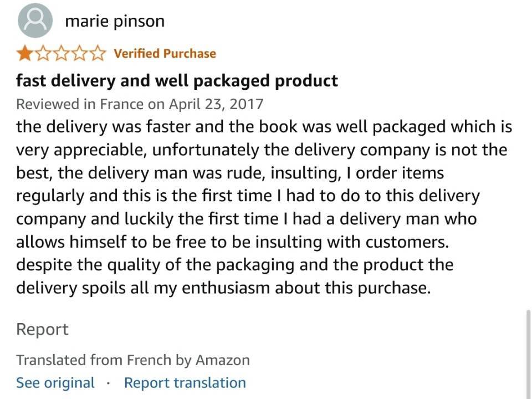Click the line starting 'regularly and this is'
This screenshot has width=532, height=399.
coord(248,196)
